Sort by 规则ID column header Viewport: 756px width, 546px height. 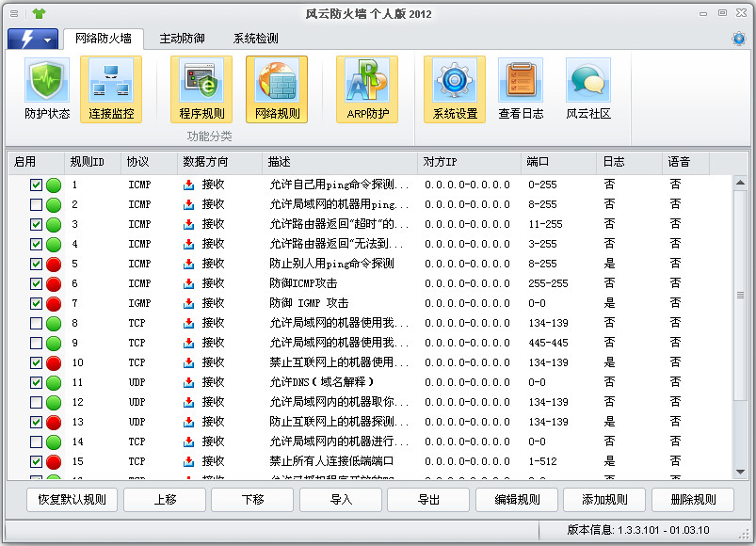point(92,162)
